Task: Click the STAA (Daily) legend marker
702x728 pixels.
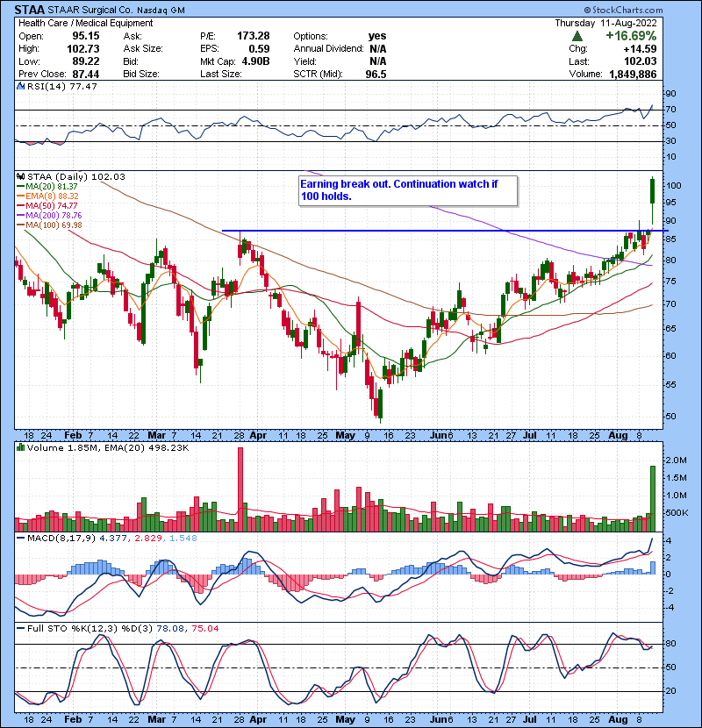Action: click(x=20, y=177)
